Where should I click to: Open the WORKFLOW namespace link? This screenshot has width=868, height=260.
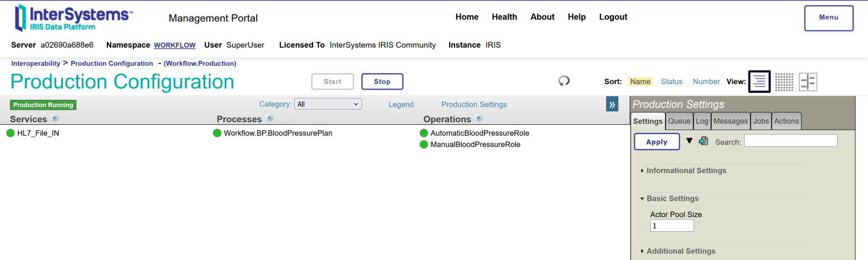(174, 45)
